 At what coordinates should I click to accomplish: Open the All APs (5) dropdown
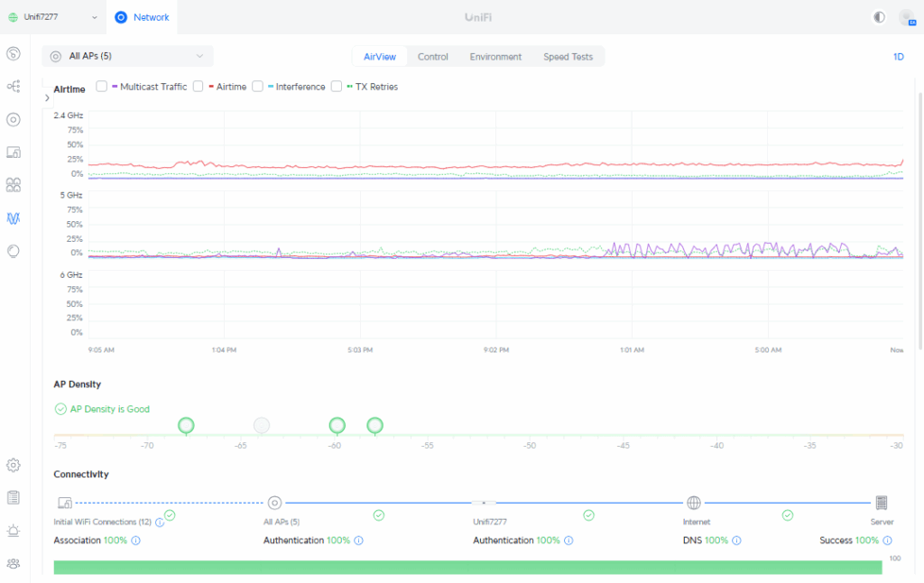click(127, 56)
